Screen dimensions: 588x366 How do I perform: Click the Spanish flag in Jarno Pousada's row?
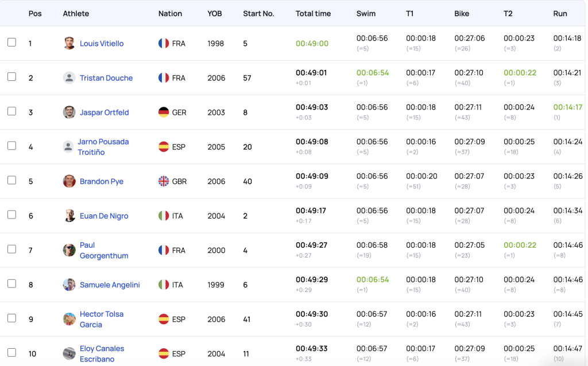coord(164,147)
